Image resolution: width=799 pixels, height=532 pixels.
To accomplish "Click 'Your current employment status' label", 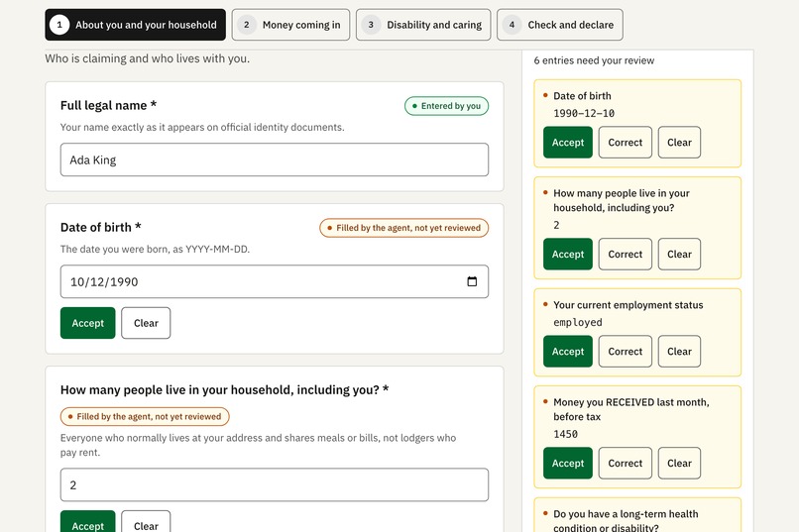I will coord(628,305).
